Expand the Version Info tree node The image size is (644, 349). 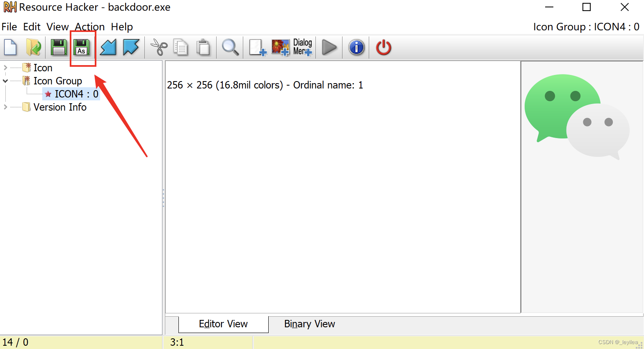pos(5,107)
